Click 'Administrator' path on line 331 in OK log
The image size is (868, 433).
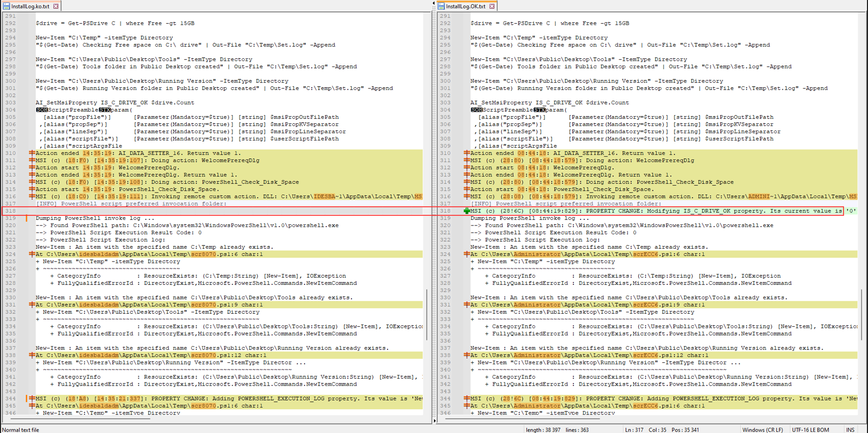coord(537,305)
